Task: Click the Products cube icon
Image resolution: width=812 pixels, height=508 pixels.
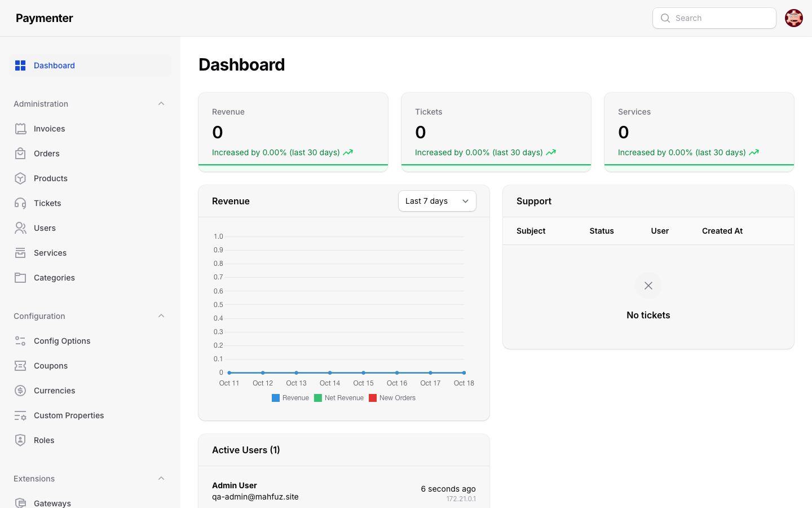Action: 20,178
